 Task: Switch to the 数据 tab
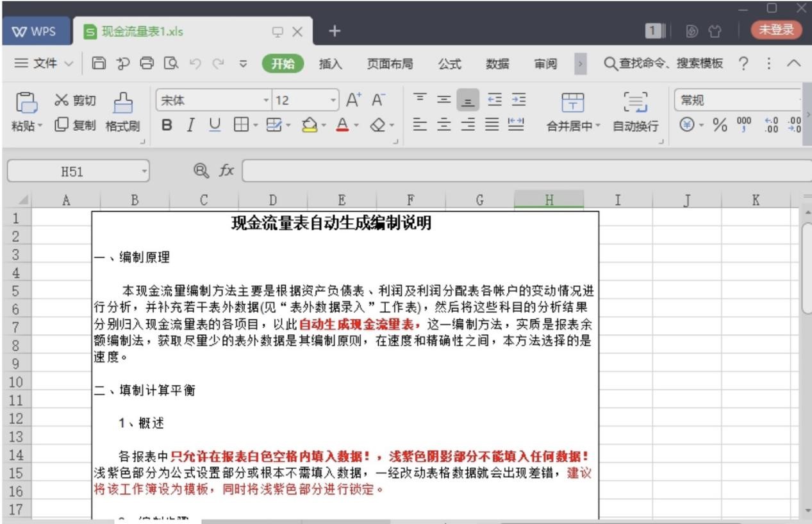pyautogui.click(x=497, y=64)
